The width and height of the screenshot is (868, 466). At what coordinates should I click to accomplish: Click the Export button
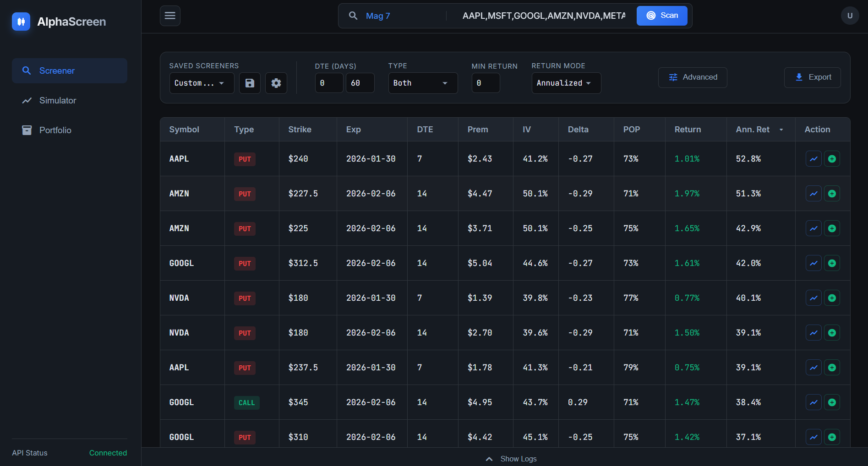click(812, 77)
